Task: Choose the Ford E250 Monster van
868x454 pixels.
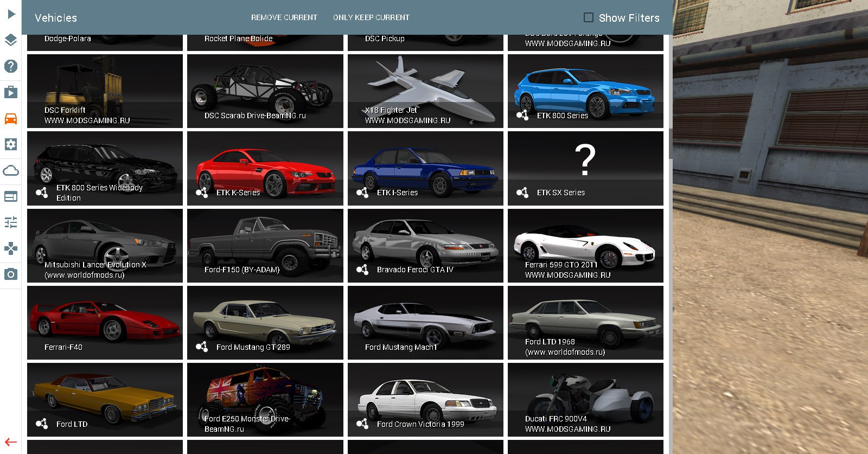Action: (x=265, y=400)
